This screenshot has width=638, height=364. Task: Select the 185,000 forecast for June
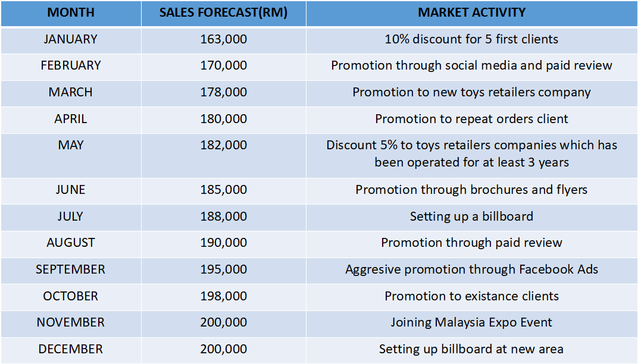coord(223,190)
